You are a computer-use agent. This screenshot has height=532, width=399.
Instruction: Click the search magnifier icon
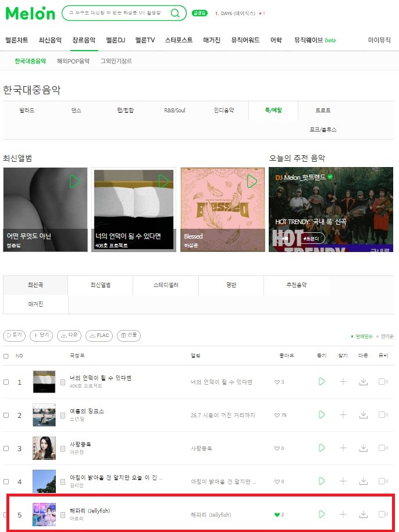175,13
